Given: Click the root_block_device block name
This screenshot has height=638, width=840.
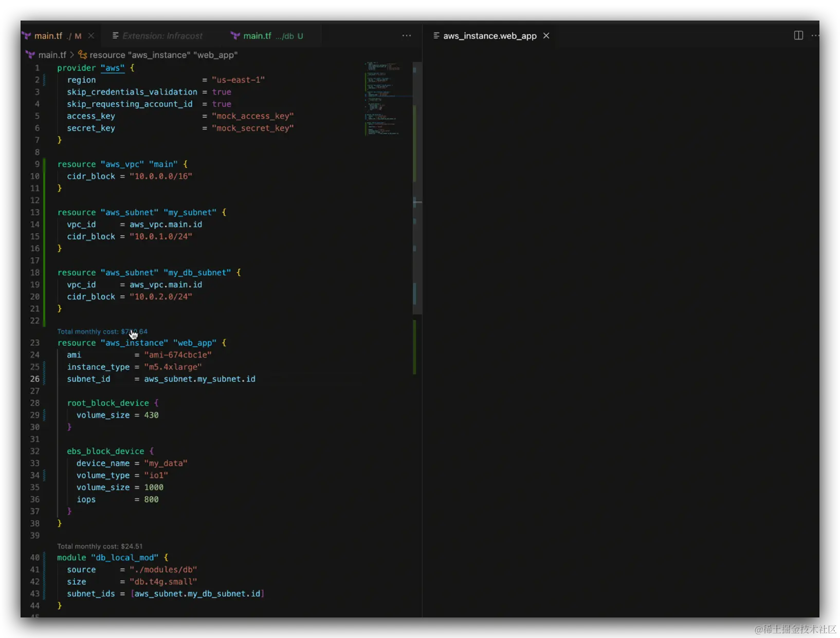Looking at the screenshot, I should pyautogui.click(x=108, y=403).
